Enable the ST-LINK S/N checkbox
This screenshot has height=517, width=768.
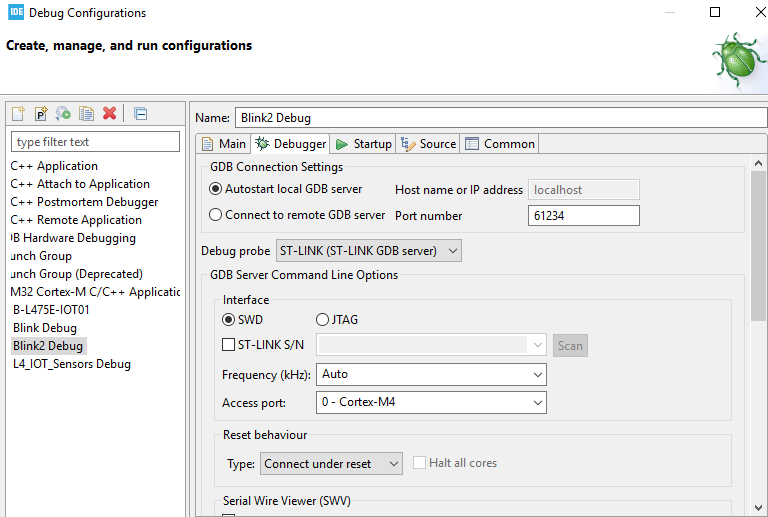(228, 345)
